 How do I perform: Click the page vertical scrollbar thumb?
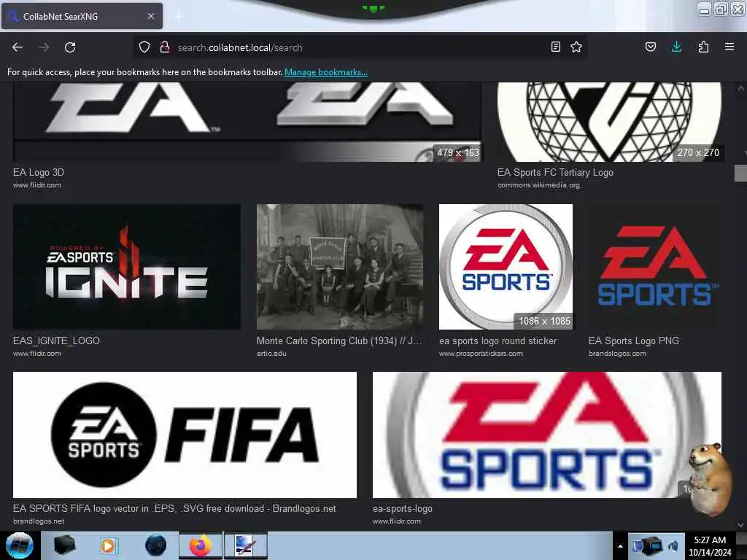(740, 174)
